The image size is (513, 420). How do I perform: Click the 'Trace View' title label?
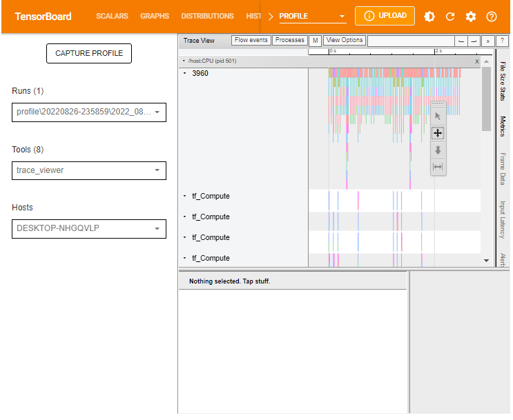[199, 41]
